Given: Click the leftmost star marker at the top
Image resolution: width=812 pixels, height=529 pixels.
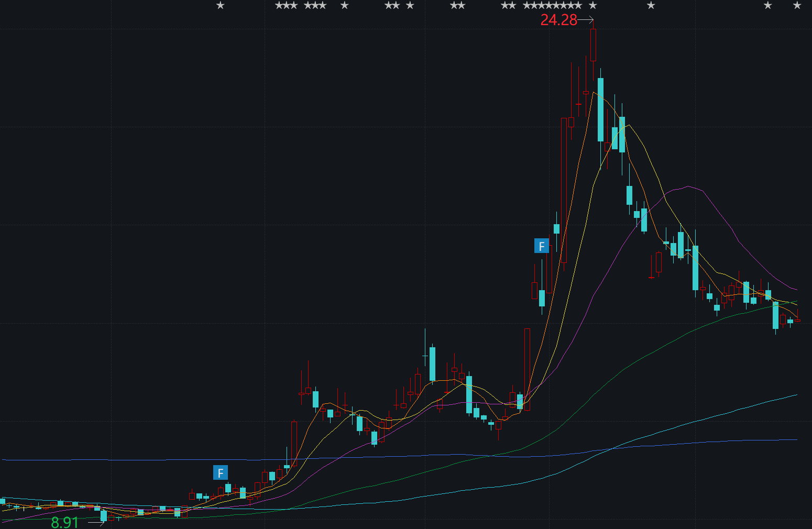Looking at the screenshot, I should (x=221, y=6).
